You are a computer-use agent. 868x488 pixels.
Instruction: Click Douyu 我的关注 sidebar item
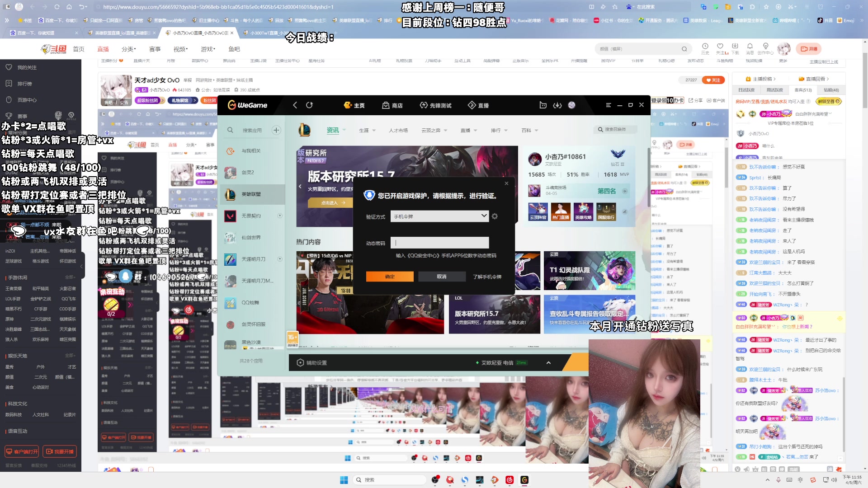coord(27,67)
